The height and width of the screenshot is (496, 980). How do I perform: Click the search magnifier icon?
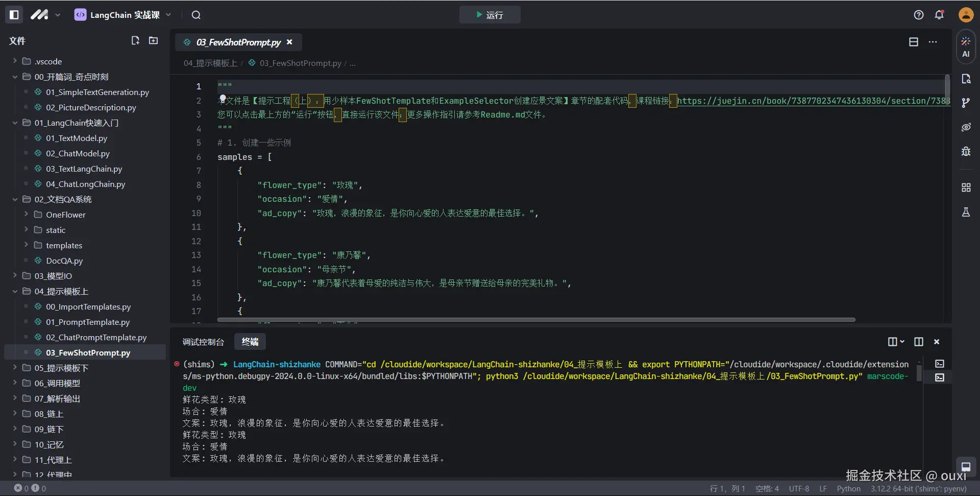click(x=196, y=15)
